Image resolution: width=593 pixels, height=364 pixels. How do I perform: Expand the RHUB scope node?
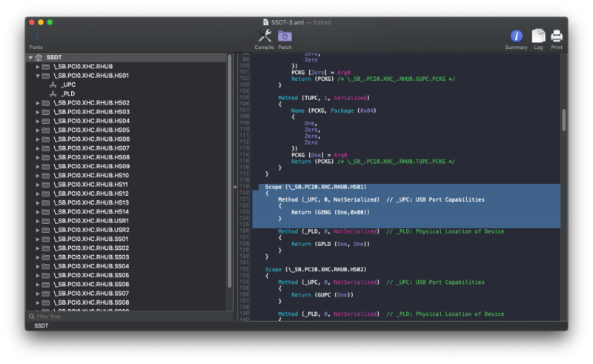[x=38, y=67]
